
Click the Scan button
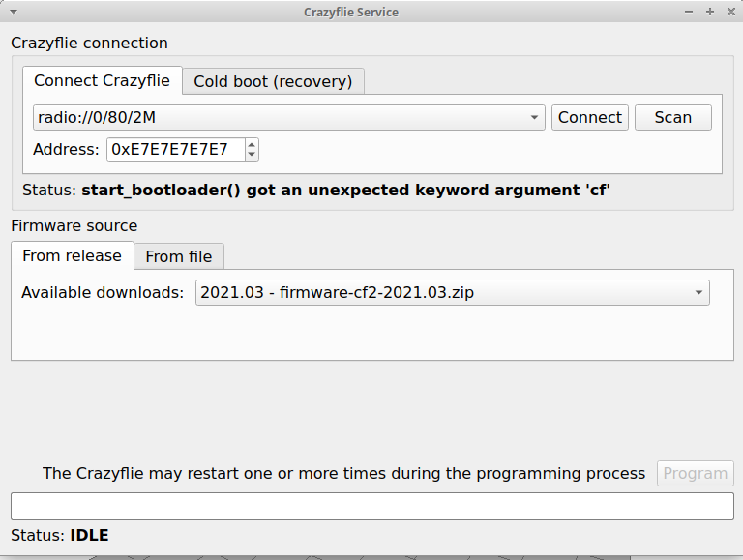click(672, 118)
